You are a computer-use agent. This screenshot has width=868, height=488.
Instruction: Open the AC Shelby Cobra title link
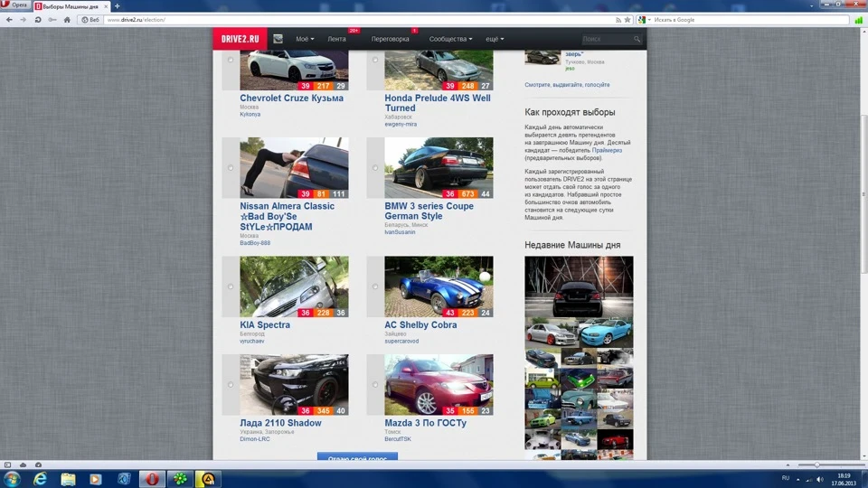420,324
